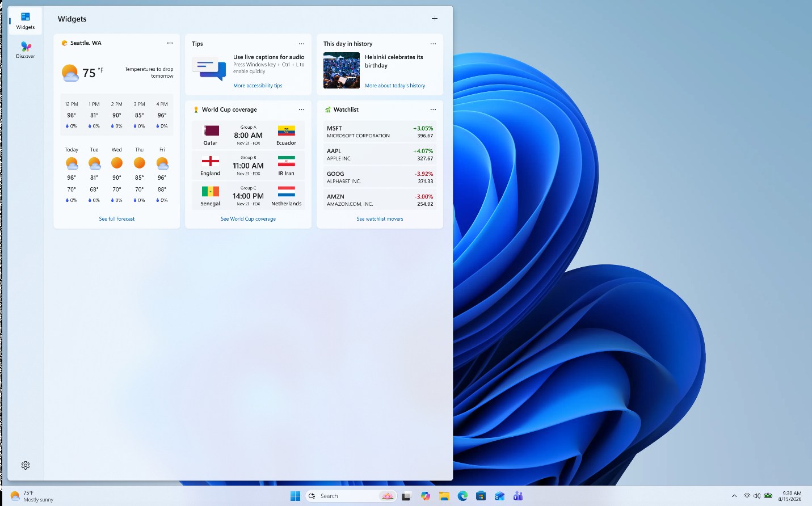Open the Widgets tab in sidebar
812x506 pixels.
click(25, 20)
